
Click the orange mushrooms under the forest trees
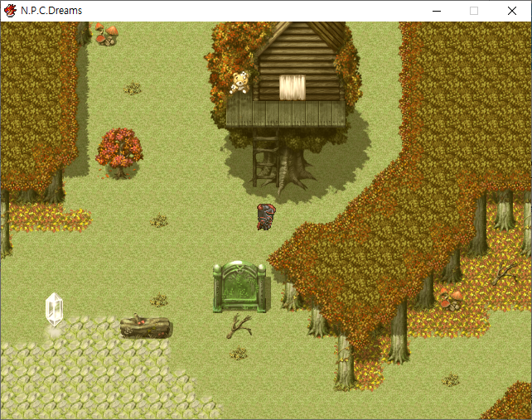tap(452, 299)
